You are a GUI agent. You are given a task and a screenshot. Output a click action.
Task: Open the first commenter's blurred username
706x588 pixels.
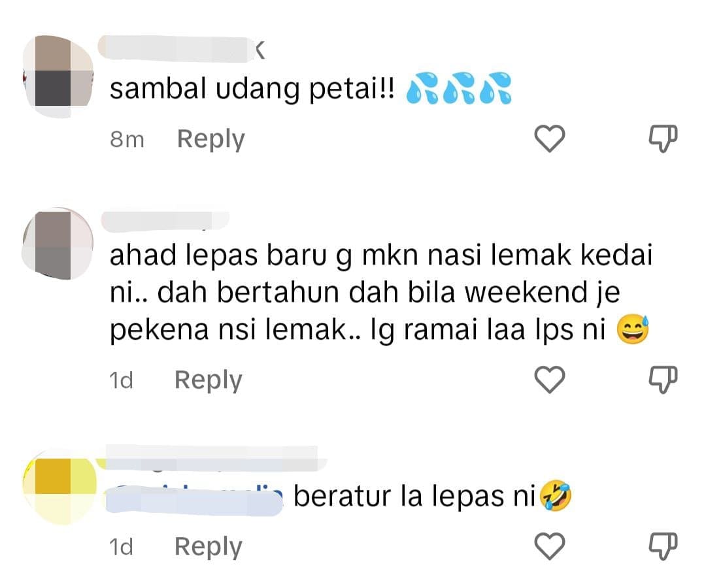(182, 48)
